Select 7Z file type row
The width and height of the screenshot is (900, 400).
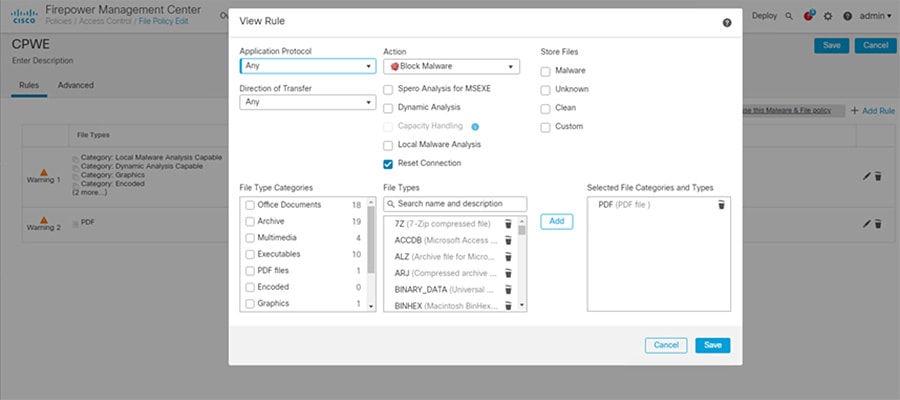pyautogui.click(x=451, y=224)
